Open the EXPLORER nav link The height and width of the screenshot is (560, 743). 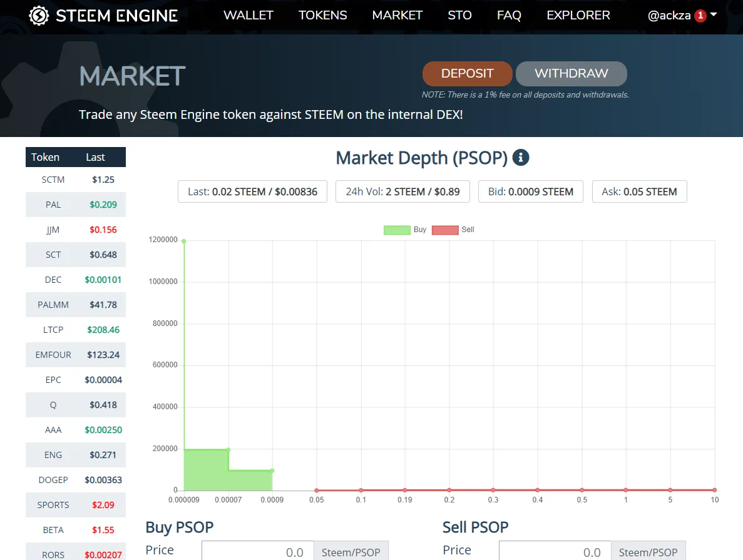(578, 15)
